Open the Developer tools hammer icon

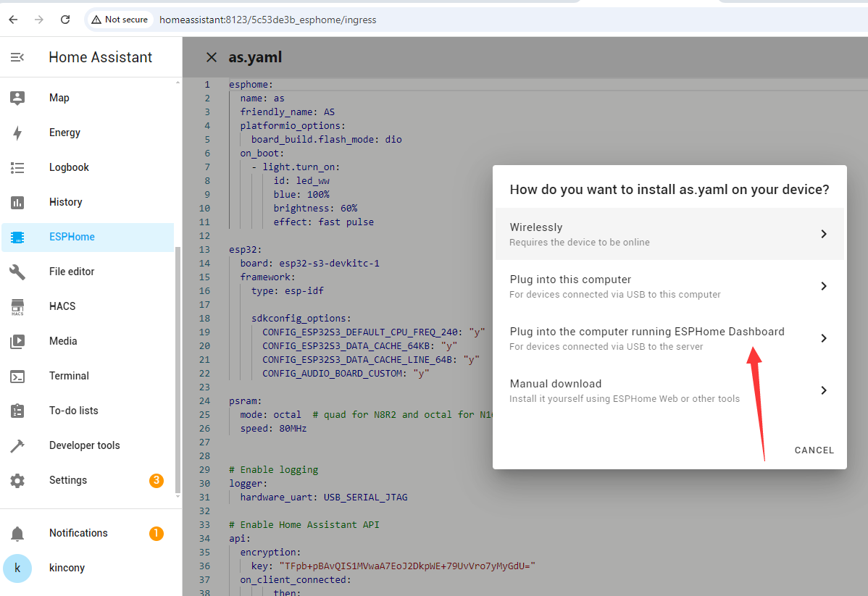[17, 445]
